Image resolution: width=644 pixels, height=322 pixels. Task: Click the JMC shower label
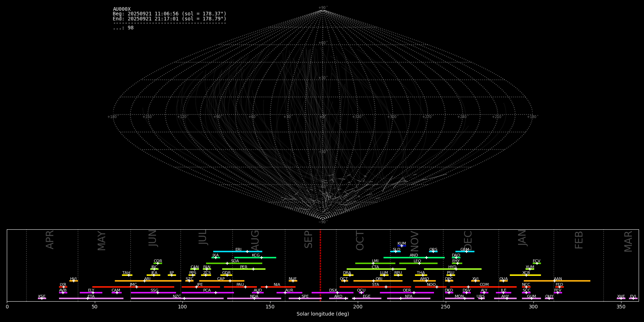point(133,285)
